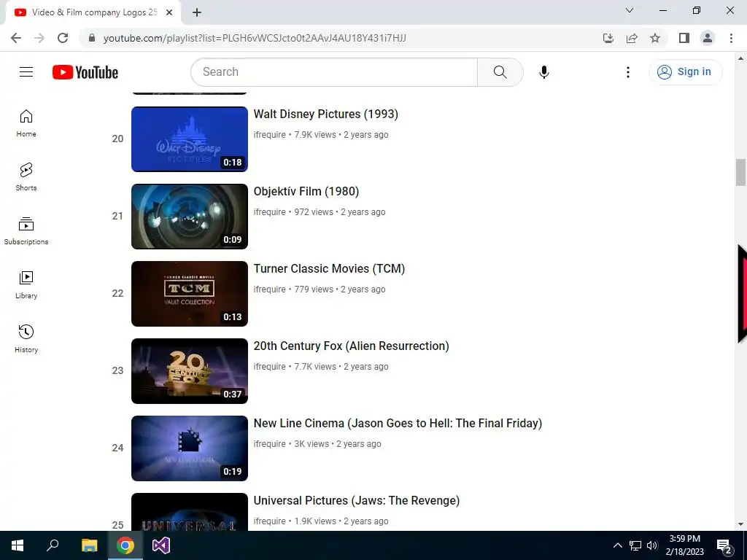Screen dimensions: 747x560
Task: Open Library in the sidebar
Action: click(x=26, y=285)
